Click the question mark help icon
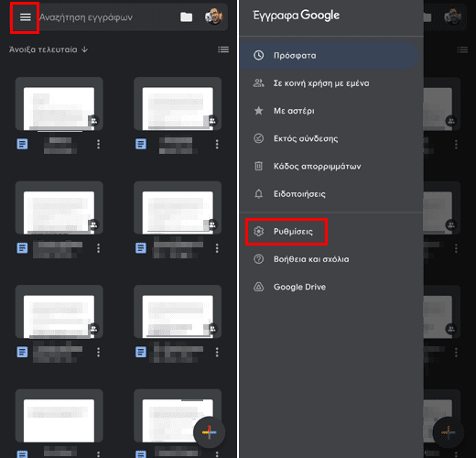The image size is (476, 458). point(259,259)
